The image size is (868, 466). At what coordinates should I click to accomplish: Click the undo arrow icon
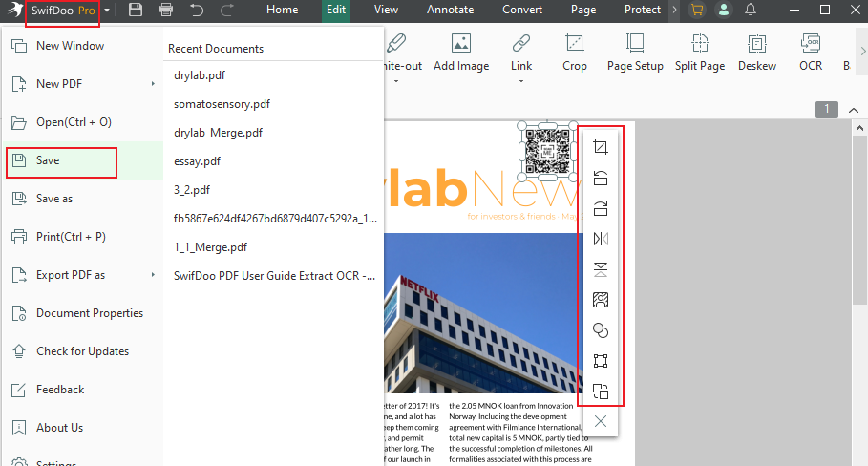(197, 10)
